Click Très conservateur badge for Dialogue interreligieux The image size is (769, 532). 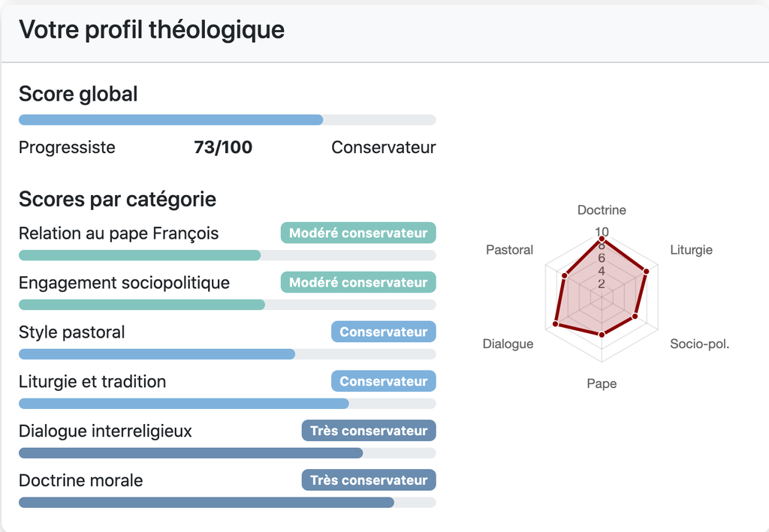[x=369, y=431]
